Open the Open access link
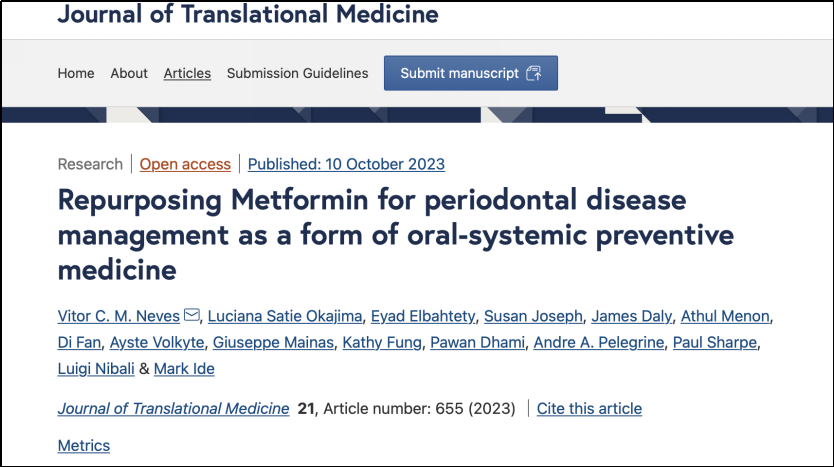 [185, 164]
